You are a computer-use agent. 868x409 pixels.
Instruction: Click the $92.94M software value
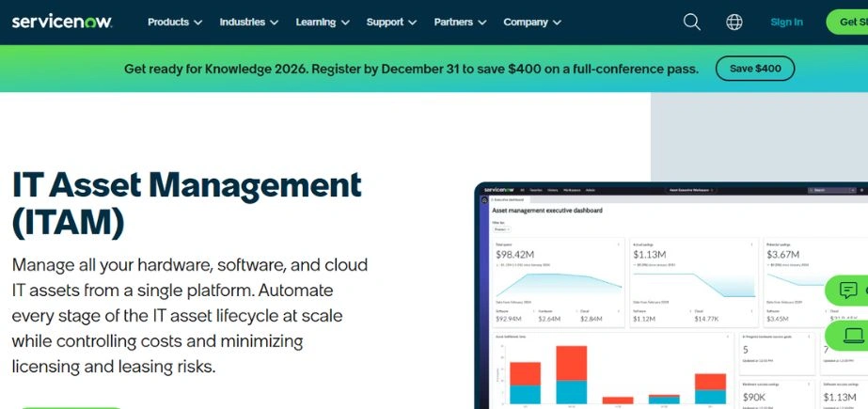509,319
